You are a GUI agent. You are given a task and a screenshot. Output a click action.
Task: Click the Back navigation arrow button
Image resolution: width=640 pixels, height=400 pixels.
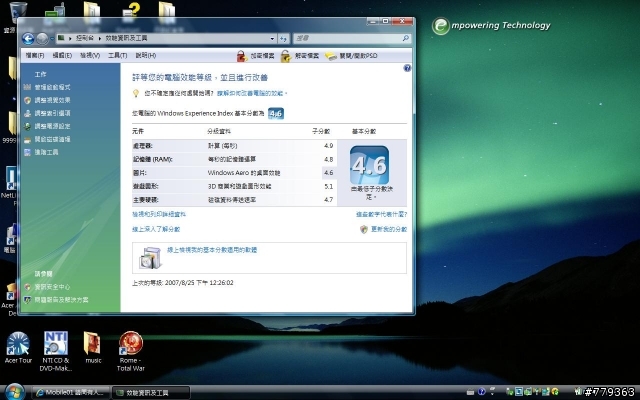[x=28, y=39]
